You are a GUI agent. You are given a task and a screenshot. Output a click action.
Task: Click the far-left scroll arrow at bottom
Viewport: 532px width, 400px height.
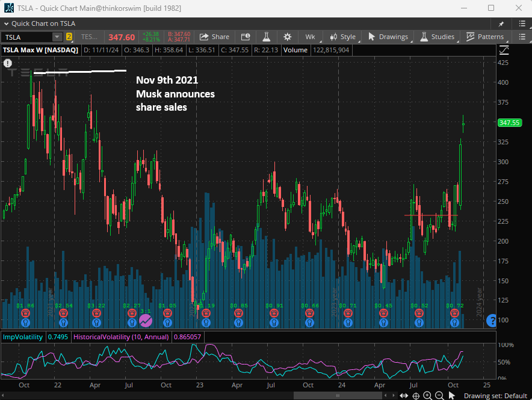coord(3,396)
